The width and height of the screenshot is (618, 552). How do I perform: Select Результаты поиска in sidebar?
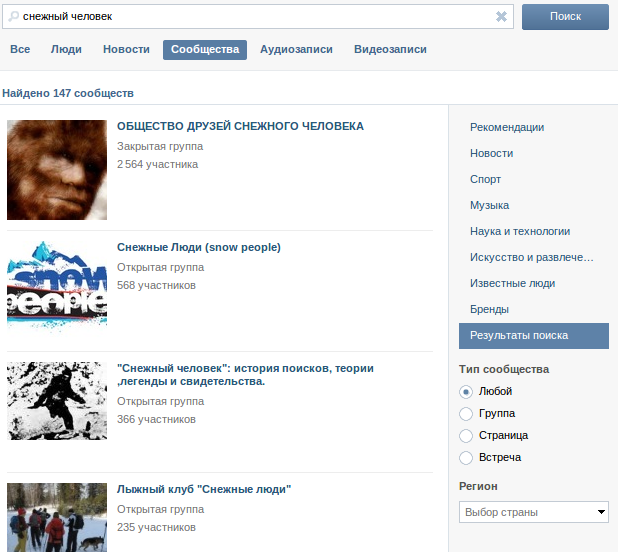tap(534, 336)
